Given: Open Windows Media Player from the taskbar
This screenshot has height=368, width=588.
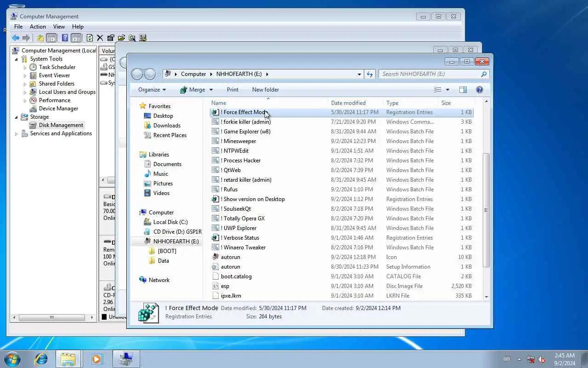Looking at the screenshot, I should (97, 359).
